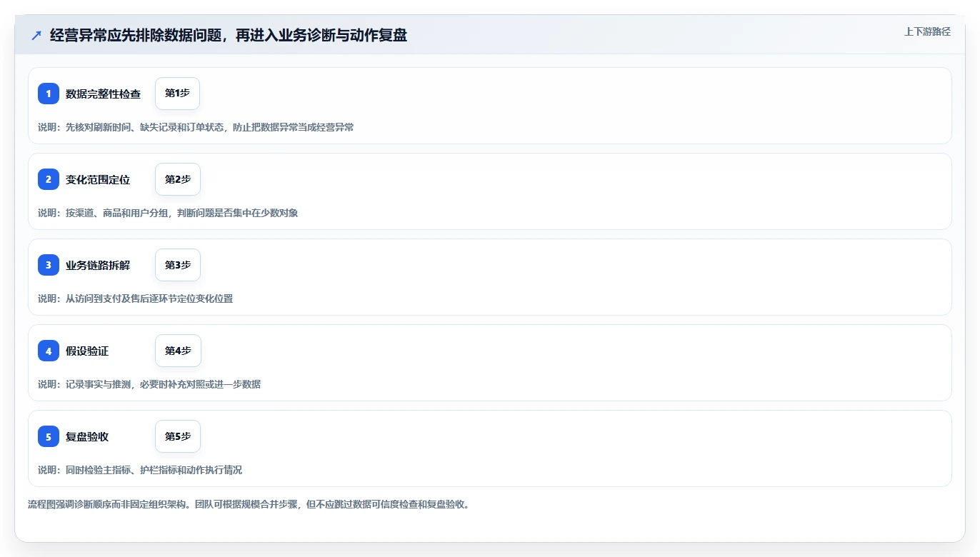Click the number 2 badge for 变化范围定位
Viewport: 980px width, 557px height.
(x=49, y=179)
